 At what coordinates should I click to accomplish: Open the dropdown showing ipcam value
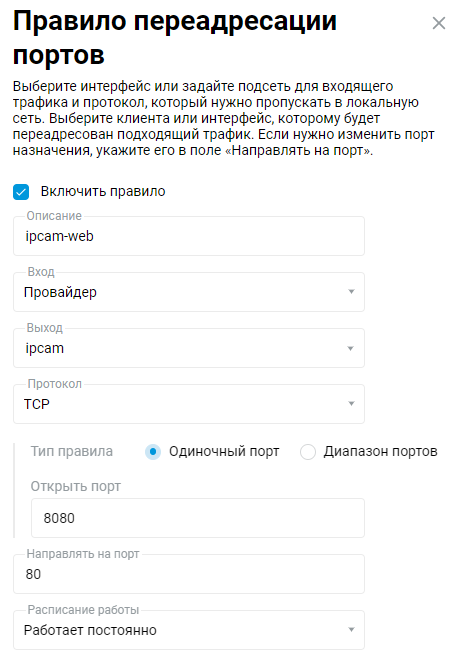tap(189, 348)
